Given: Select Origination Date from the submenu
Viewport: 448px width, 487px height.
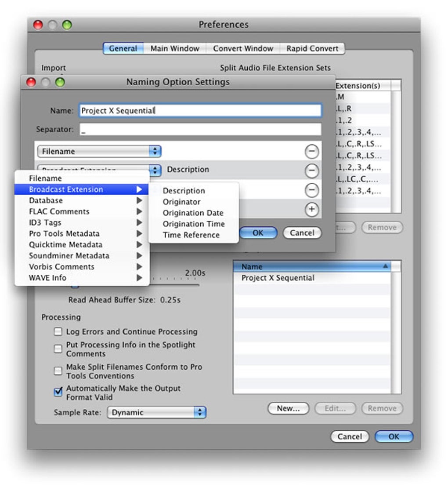Looking at the screenshot, I should pyautogui.click(x=193, y=213).
